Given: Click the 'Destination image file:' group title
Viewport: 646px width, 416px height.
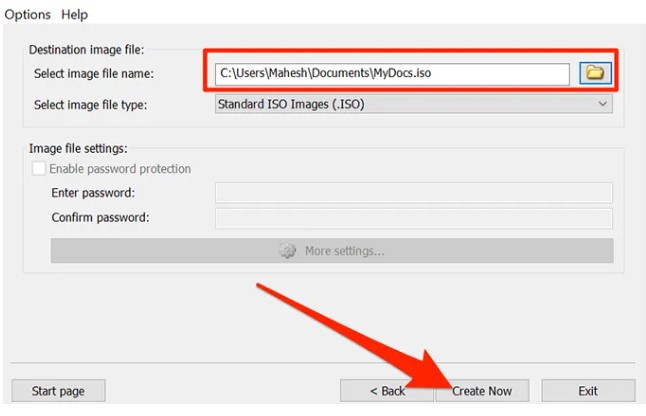Looking at the screenshot, I should click(87, 50).
